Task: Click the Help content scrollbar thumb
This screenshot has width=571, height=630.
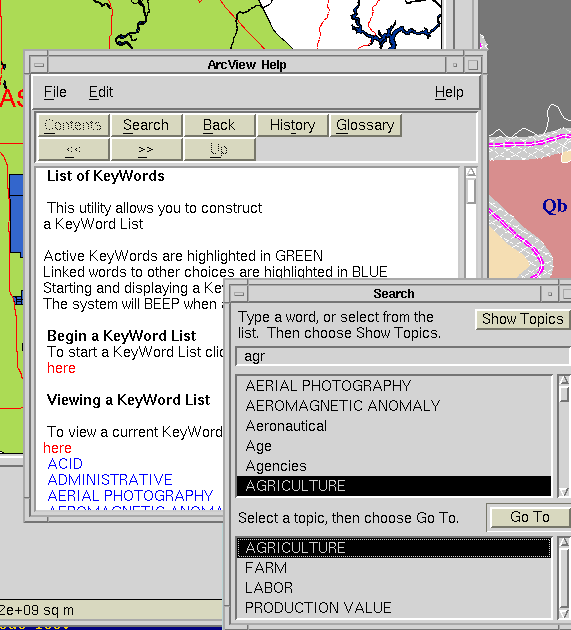Action: point(471,191)
